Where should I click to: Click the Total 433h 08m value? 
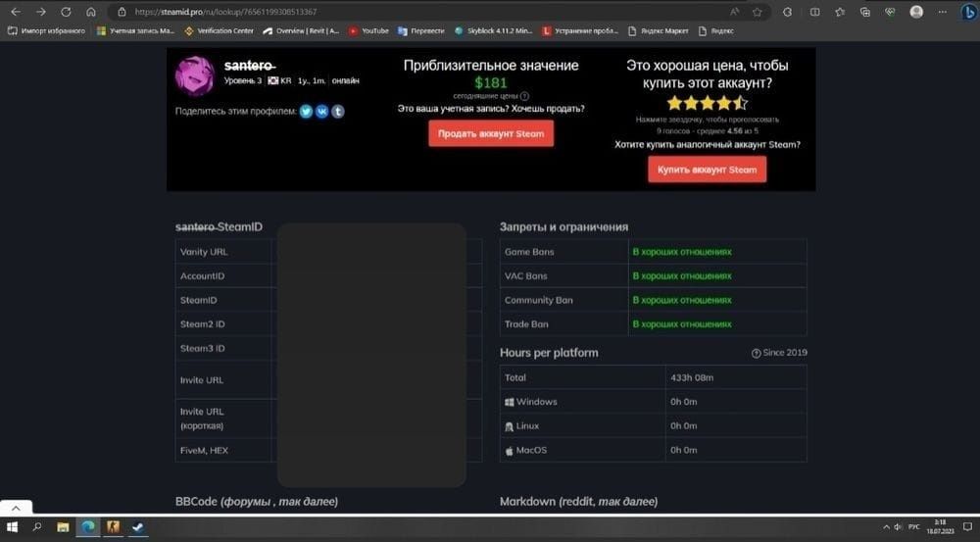[692, 377]
